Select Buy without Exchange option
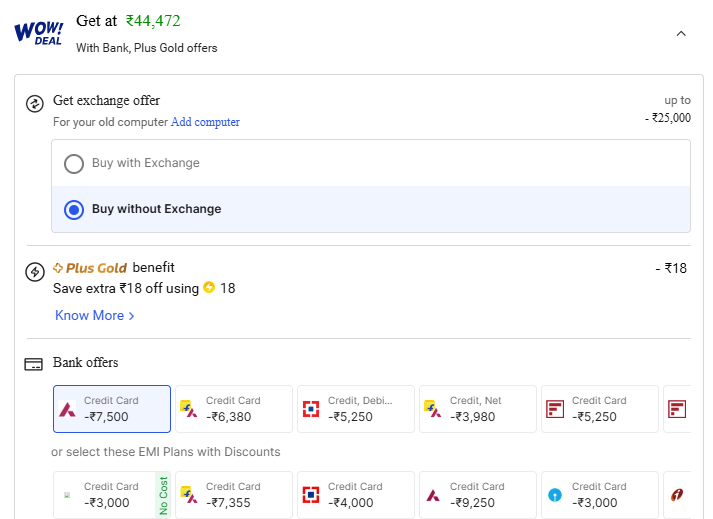This screenshot has width=713, height=519. 74,209
